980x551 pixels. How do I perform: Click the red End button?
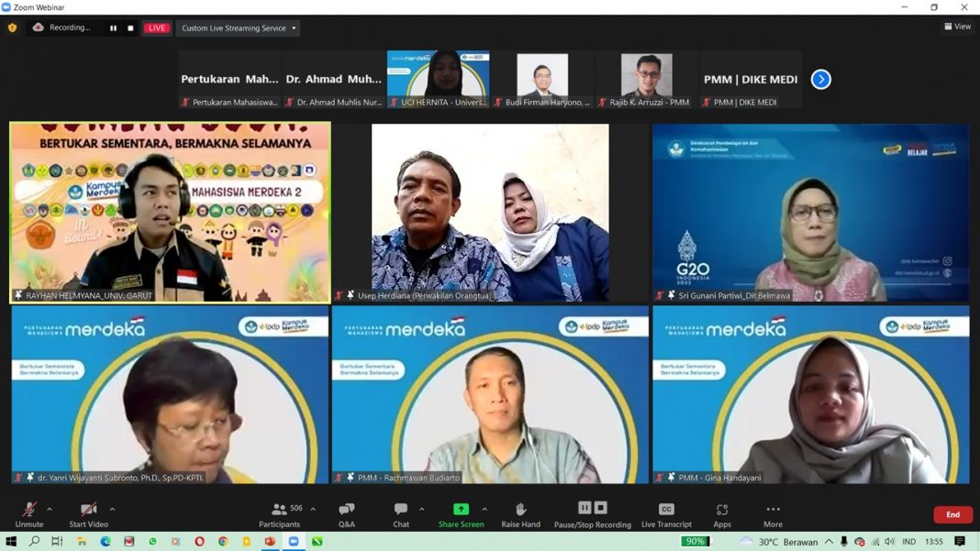(x=952, y=514)
